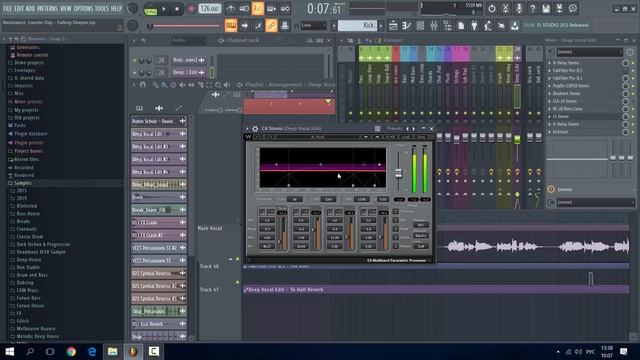
Task: Open the PATTERNS menu
Action: [x=47, y=8]
